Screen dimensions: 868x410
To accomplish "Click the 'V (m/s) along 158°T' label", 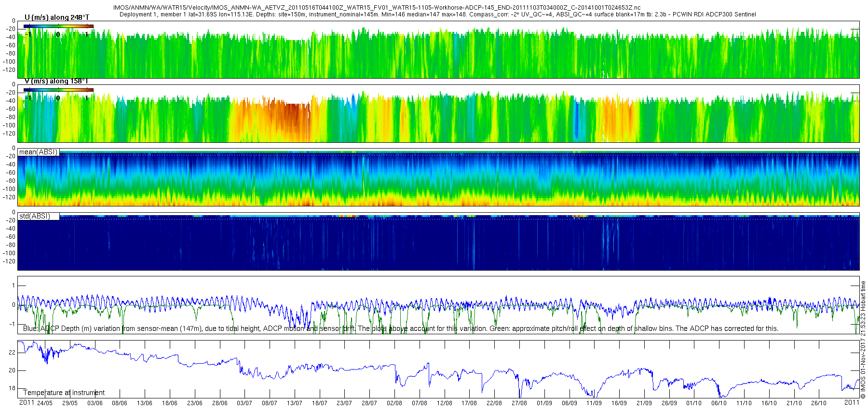I will point(56,81).
